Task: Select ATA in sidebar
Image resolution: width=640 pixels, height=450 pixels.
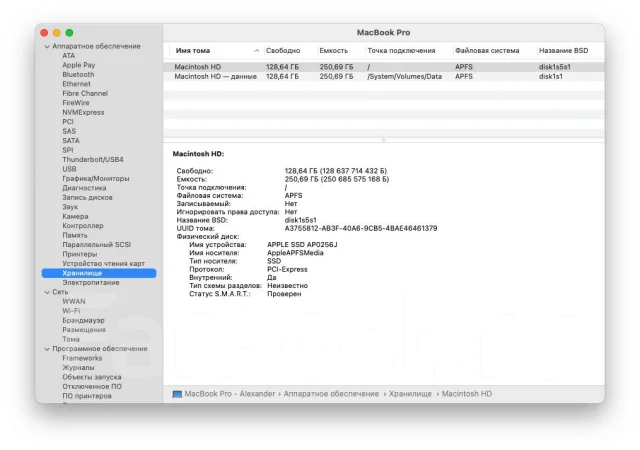Action: click(69, 56)
